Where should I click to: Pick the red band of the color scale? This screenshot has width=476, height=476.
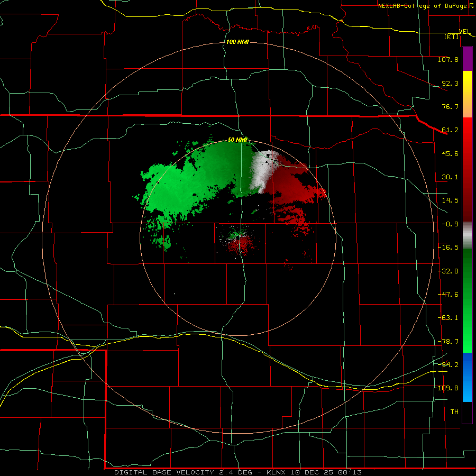point(467,169)
